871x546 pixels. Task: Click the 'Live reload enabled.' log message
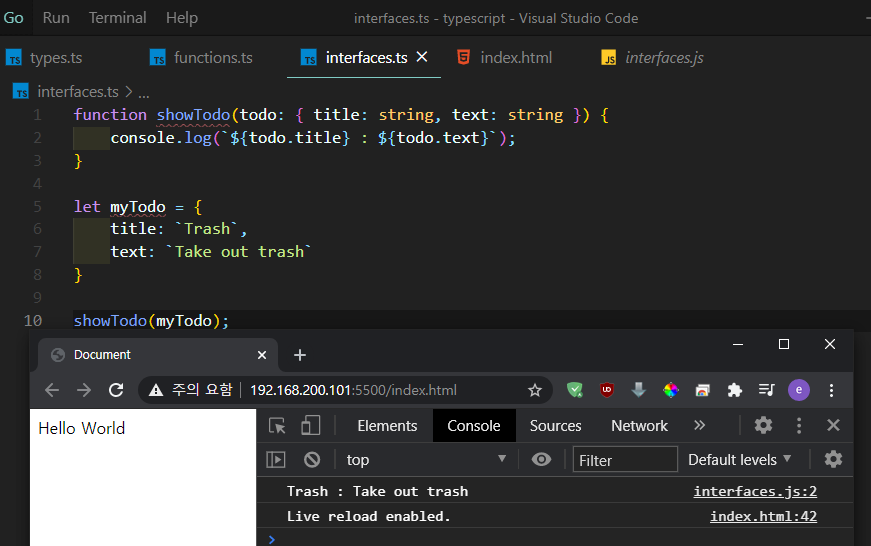point(368,517)
